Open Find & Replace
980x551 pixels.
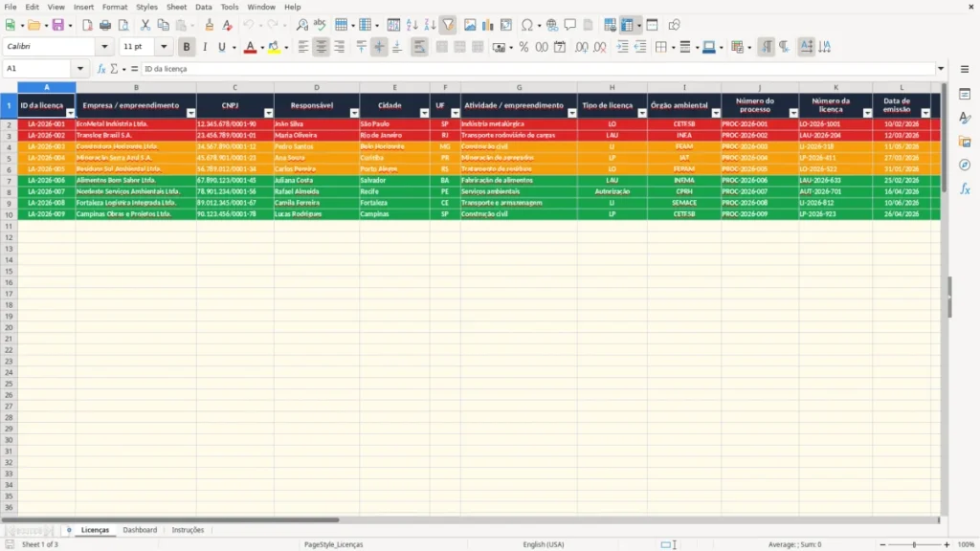[301, 25]
